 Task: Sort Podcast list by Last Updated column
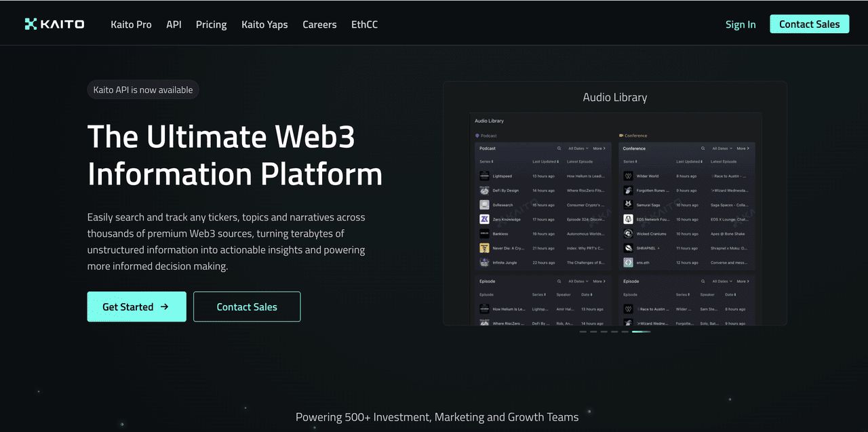pyautogui.click(x=545, y=162)
